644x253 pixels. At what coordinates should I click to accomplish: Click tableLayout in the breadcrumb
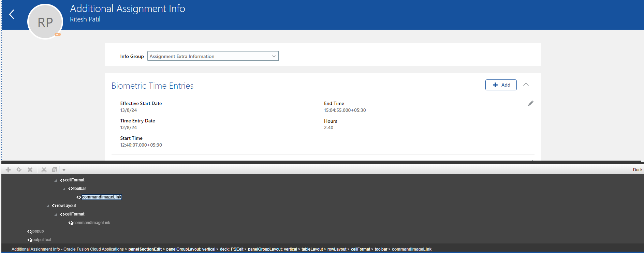(312, 249)
